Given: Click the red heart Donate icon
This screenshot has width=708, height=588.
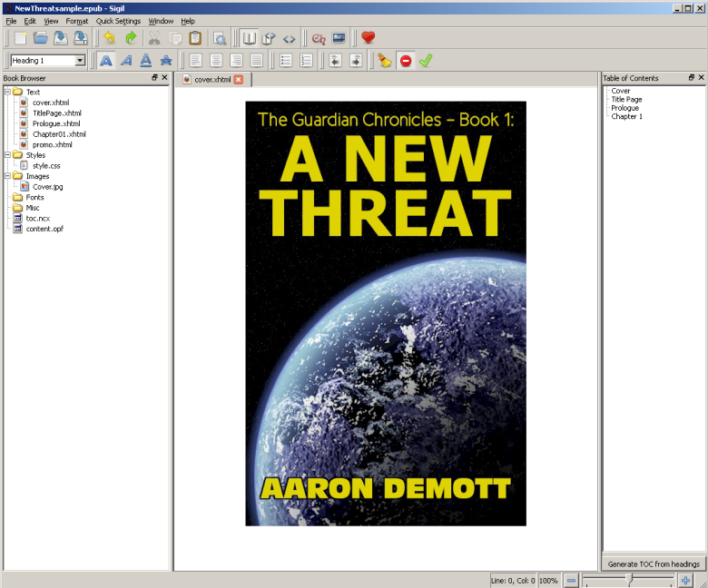Looking at the screenshot, I should 368,38.
